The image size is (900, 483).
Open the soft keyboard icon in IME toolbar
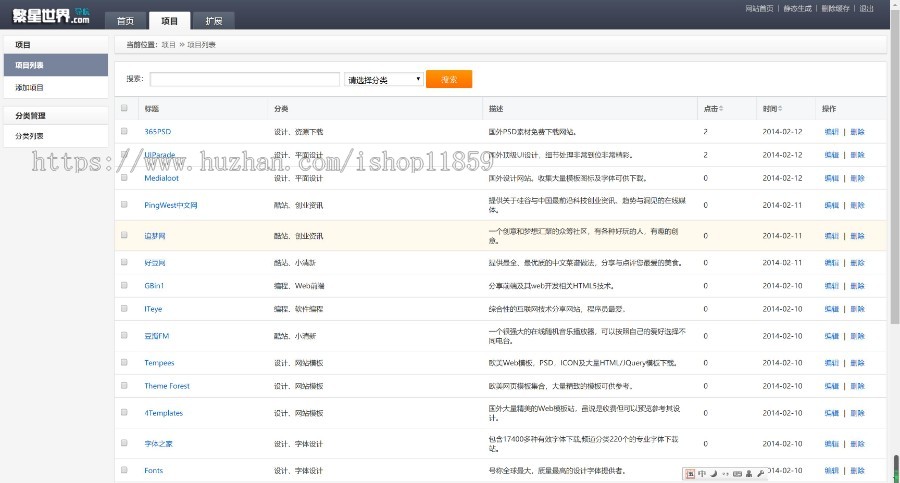tap(738, 474)
